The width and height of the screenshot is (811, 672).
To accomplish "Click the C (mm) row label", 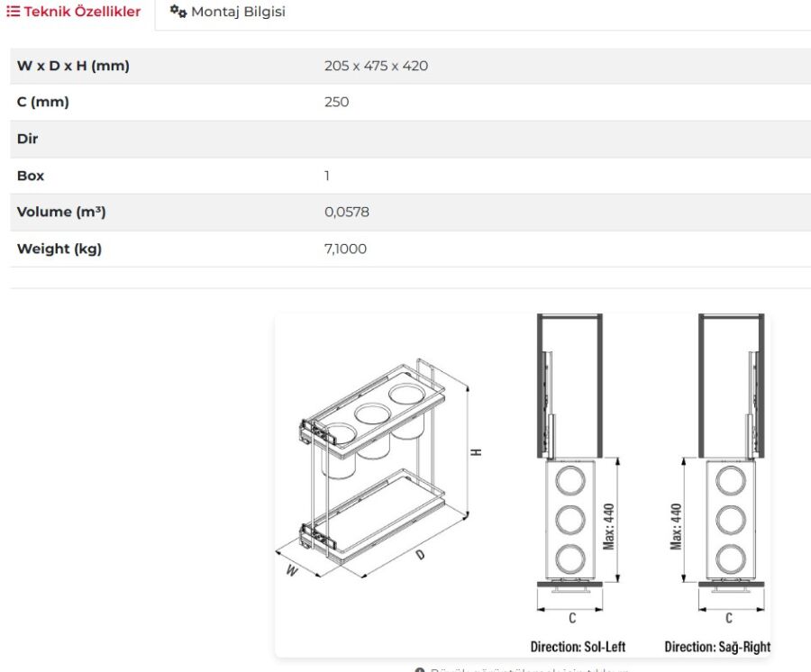I will pos(43,102).
